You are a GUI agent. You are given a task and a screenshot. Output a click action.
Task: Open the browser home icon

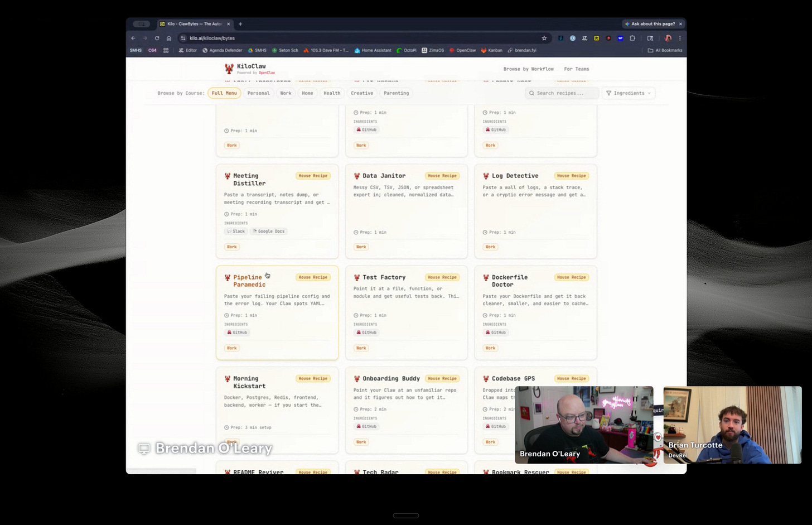[169, 38]
